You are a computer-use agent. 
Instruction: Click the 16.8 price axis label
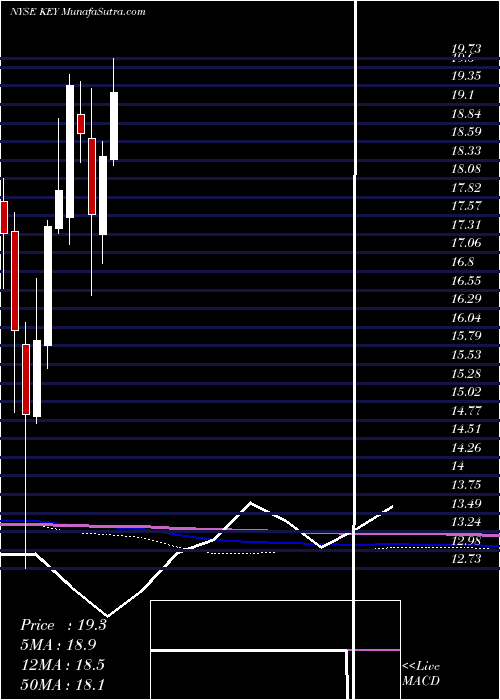click(463, 262)
